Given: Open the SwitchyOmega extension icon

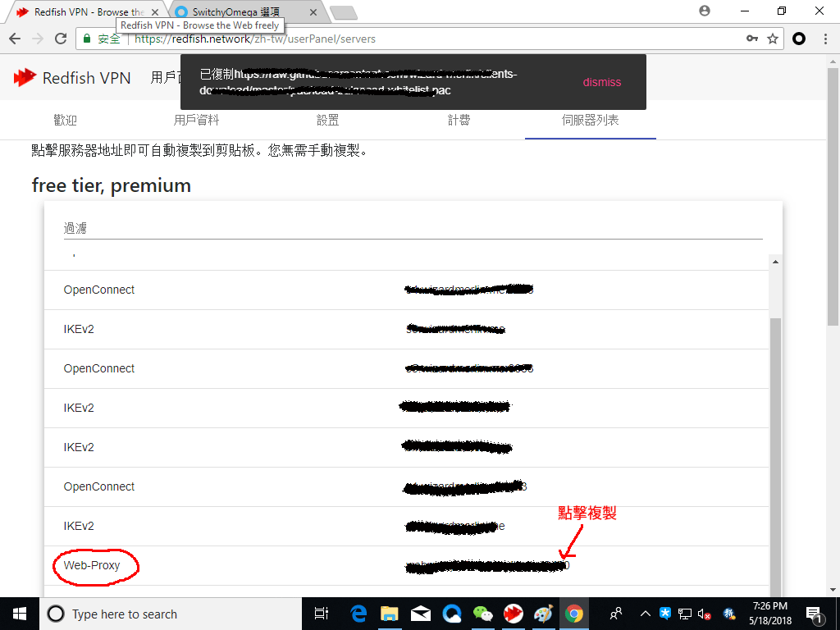Looking at the screenshot, I should pyautogui.click(x=799, y=39).
